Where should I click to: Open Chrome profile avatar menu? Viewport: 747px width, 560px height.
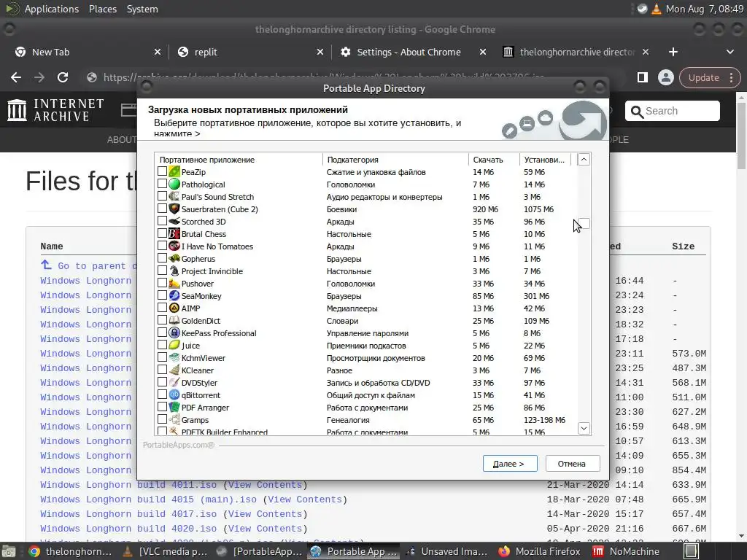click(x=665, y=77)
